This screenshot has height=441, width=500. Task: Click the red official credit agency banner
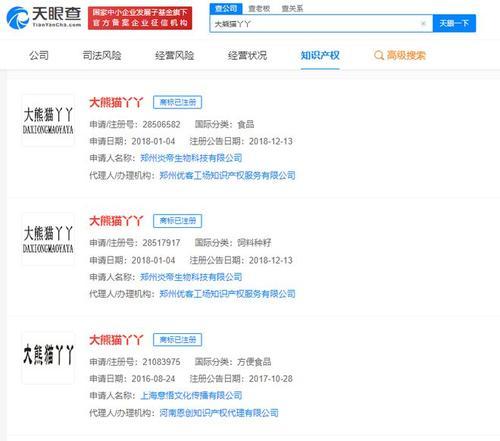click(140, 18)
